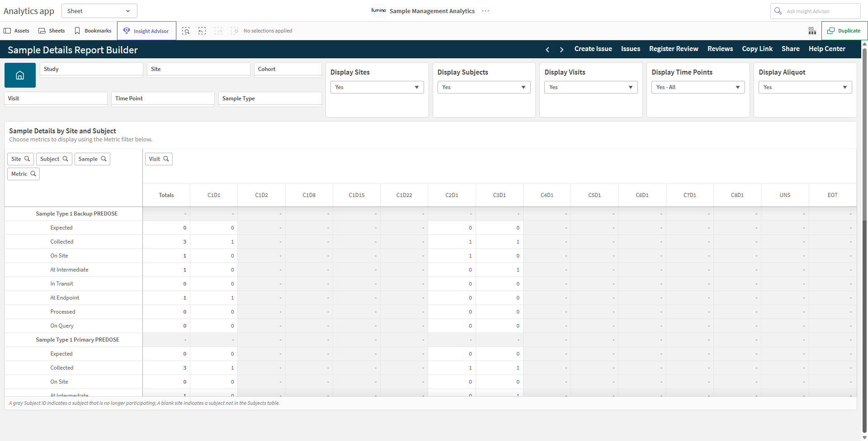868x441 pixels.
Task: Open Help Center link
Action: [827, 49]
